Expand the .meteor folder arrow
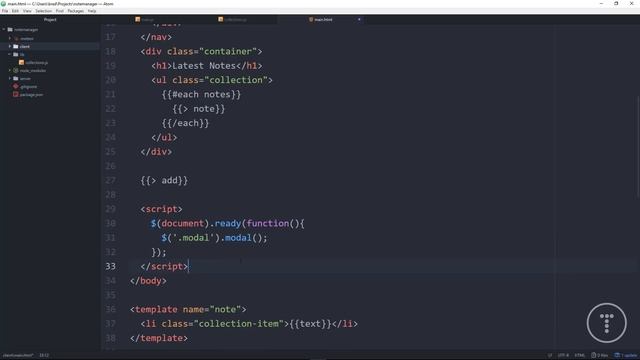This screenshot has height=360, width=640. [x=10, y=38]
